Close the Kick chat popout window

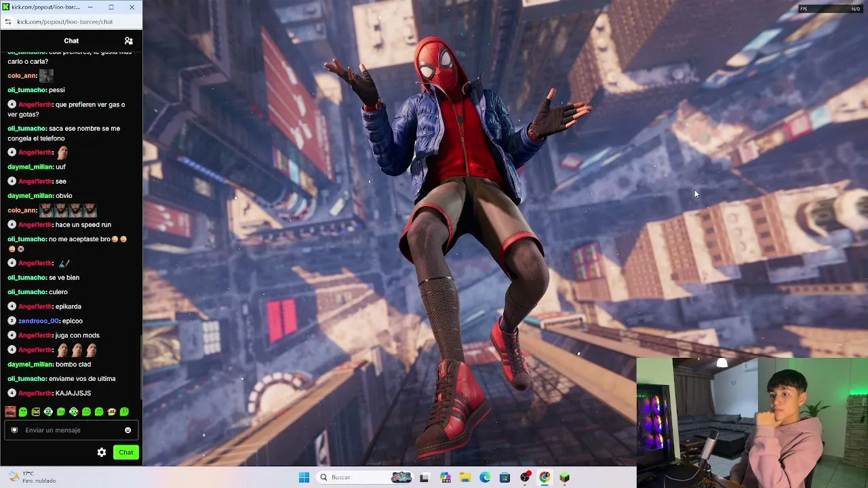pos(132,7)
